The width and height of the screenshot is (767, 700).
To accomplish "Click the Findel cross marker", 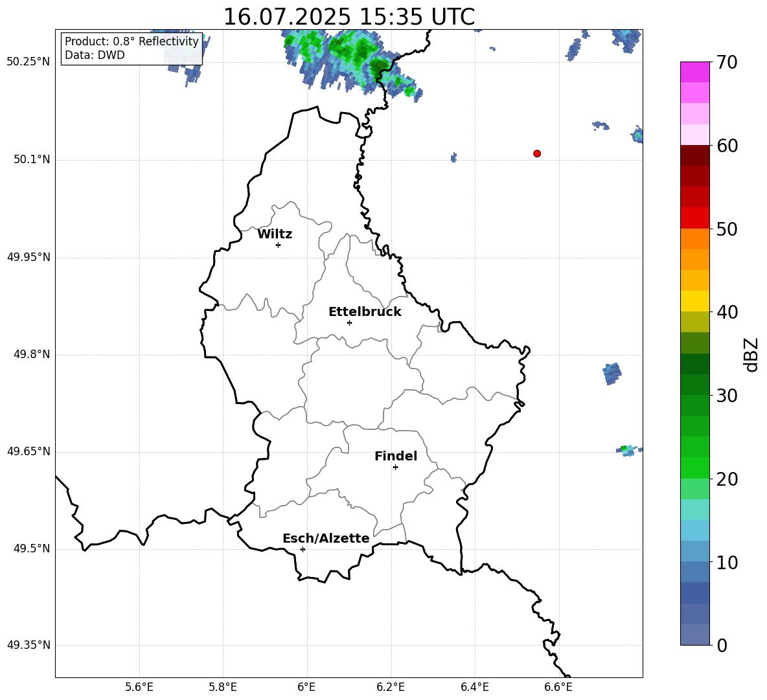I will coord(395,468).
